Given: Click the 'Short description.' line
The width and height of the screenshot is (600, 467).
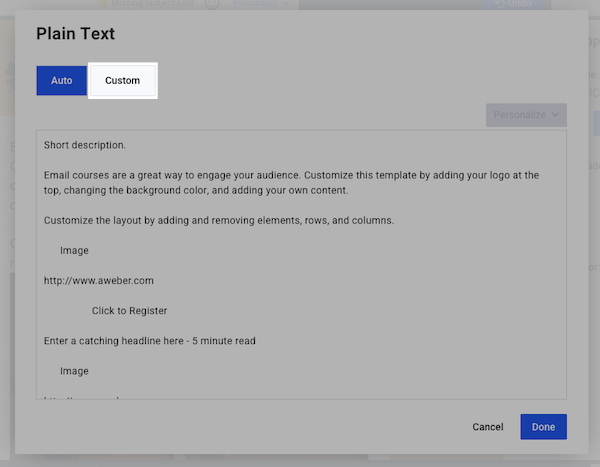Looking at the screenshot, I should pyautogui.click(x=85, y=145).
